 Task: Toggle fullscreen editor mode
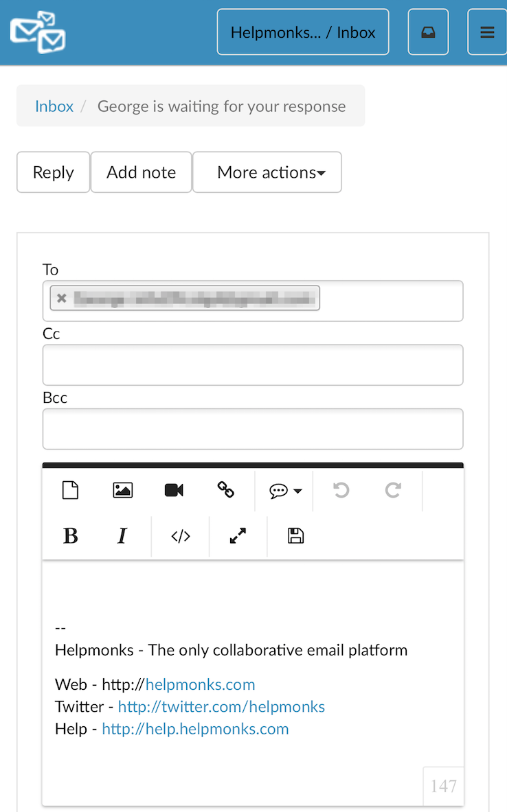(238, 536)
